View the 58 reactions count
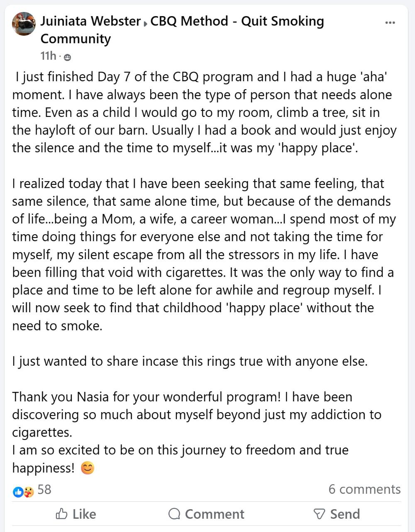This screenshot has height=532, width=415. [44, 489]
